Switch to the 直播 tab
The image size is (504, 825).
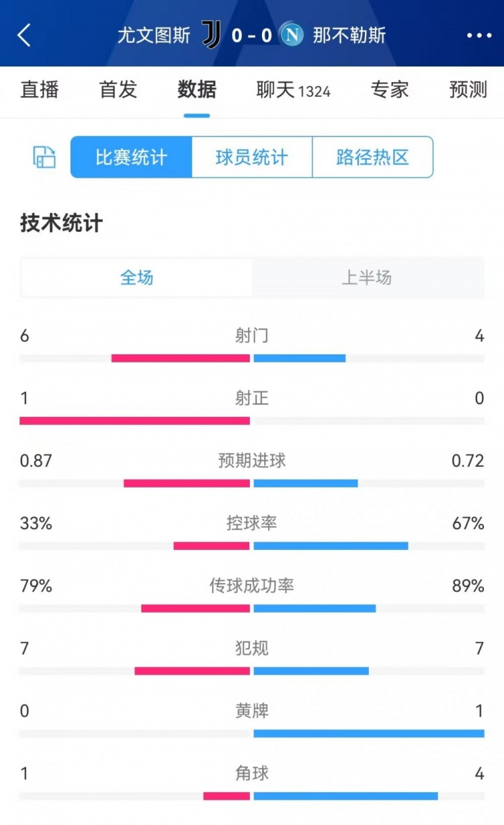pyautogui.click(x=40, y=89)
